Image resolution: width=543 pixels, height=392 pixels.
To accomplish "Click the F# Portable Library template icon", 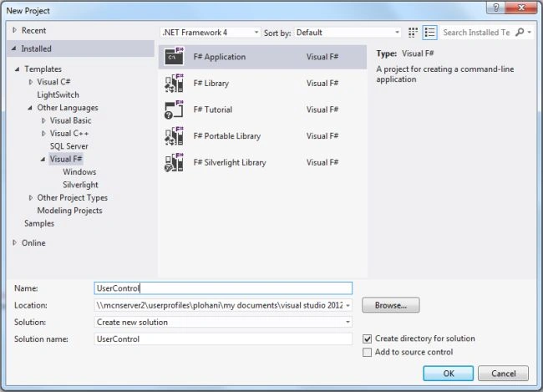I will coord(175,136).
